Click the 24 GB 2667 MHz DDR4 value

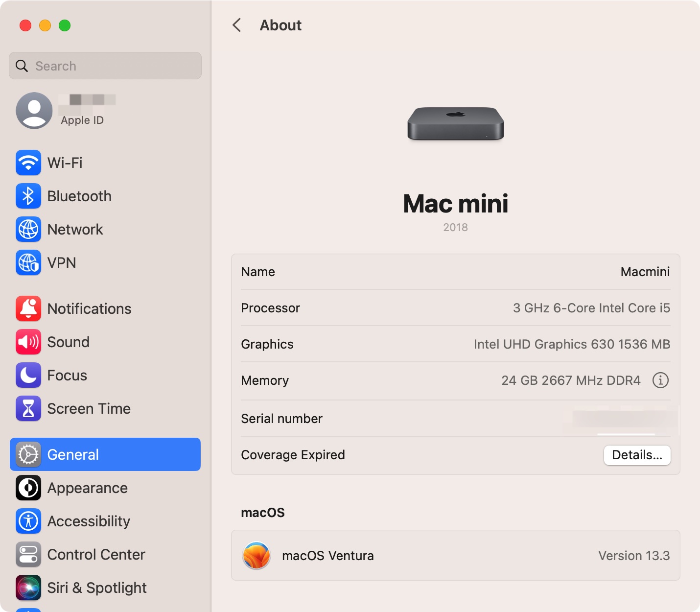tap(571, 380)
